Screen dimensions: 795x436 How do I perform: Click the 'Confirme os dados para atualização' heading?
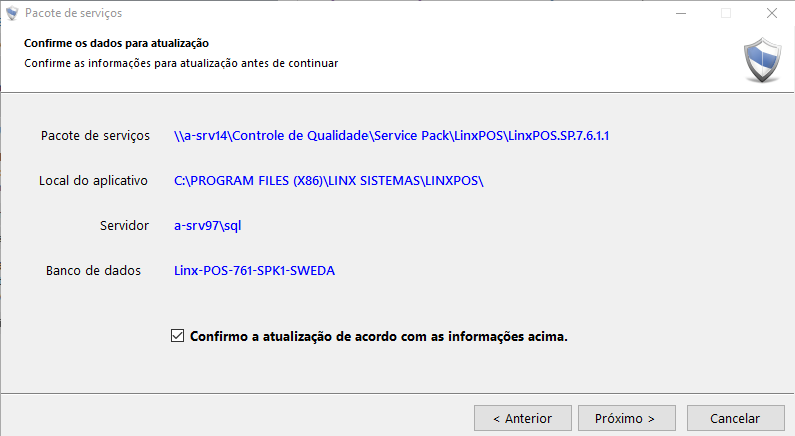tap(116, 43)
